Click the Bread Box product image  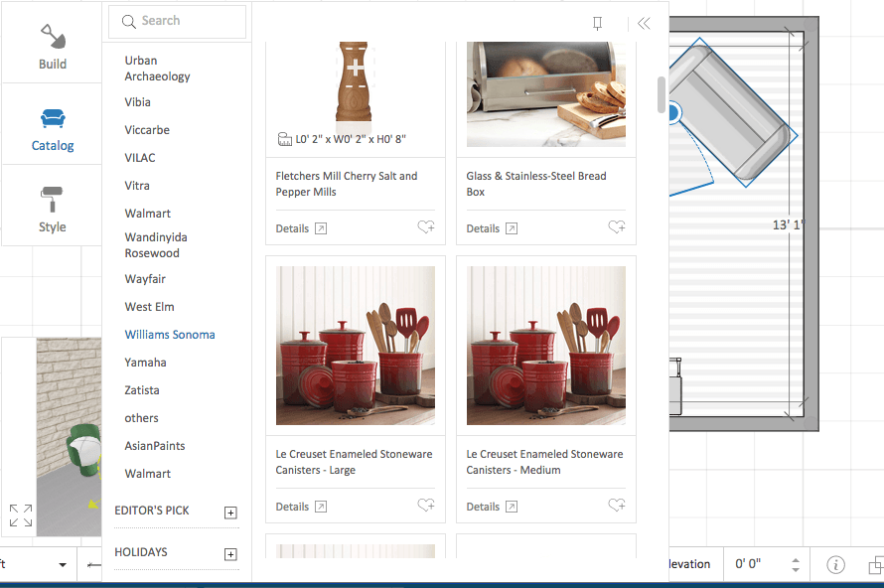[546, 94]
